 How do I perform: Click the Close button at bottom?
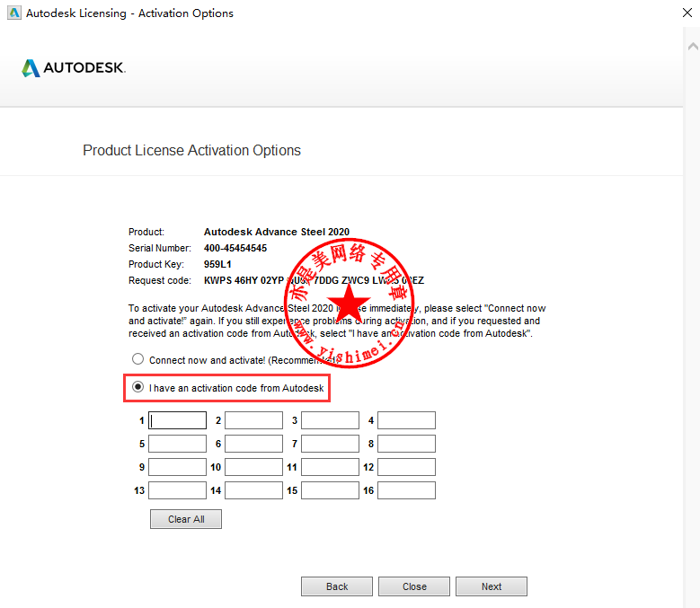(414, 586)
